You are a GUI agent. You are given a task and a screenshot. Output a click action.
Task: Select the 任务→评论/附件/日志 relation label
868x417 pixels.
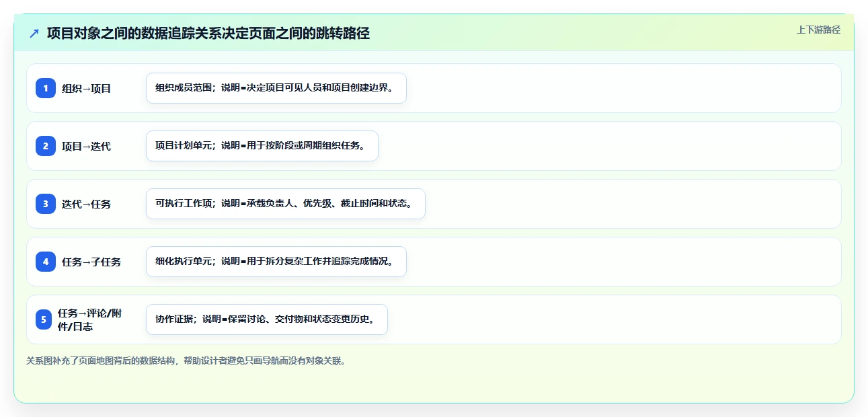(x=90, y=319)
